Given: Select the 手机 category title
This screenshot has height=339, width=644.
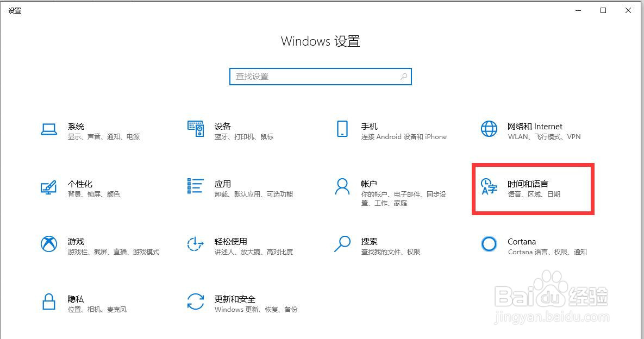Looking at the screenshot, I should coord(369,127).
